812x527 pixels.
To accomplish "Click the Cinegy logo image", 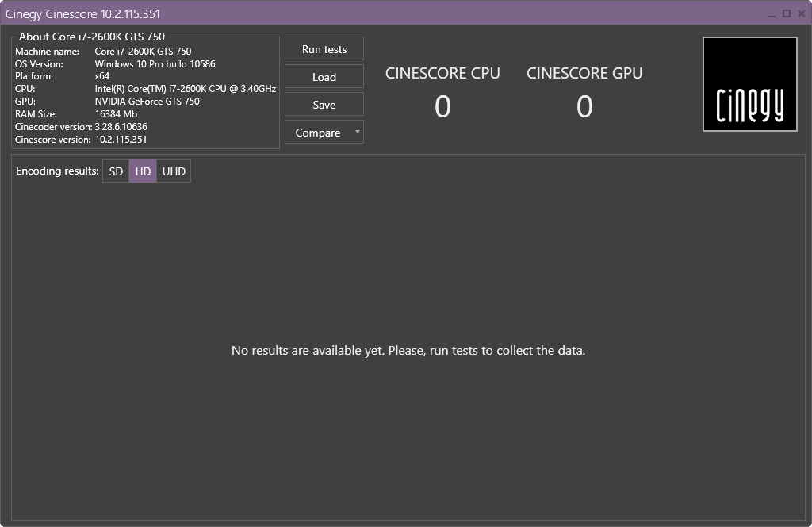I will point(750,84).
